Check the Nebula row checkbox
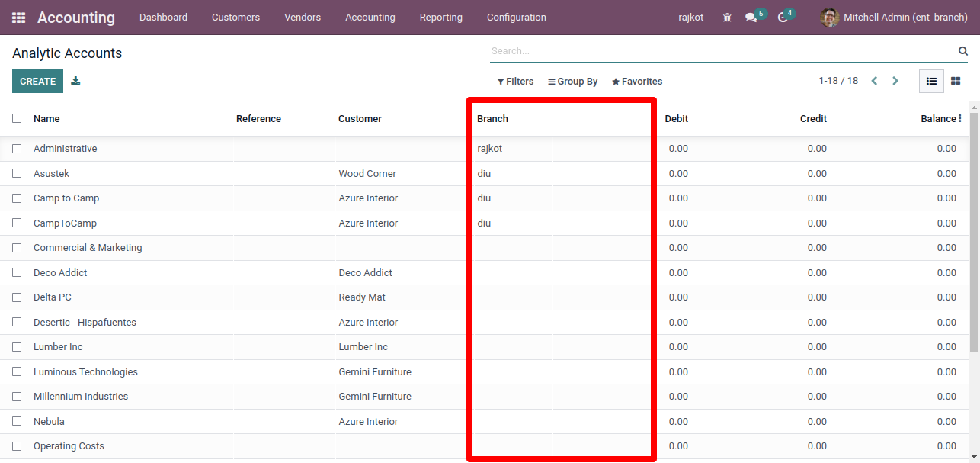980x463 pixels. (17, 421)
